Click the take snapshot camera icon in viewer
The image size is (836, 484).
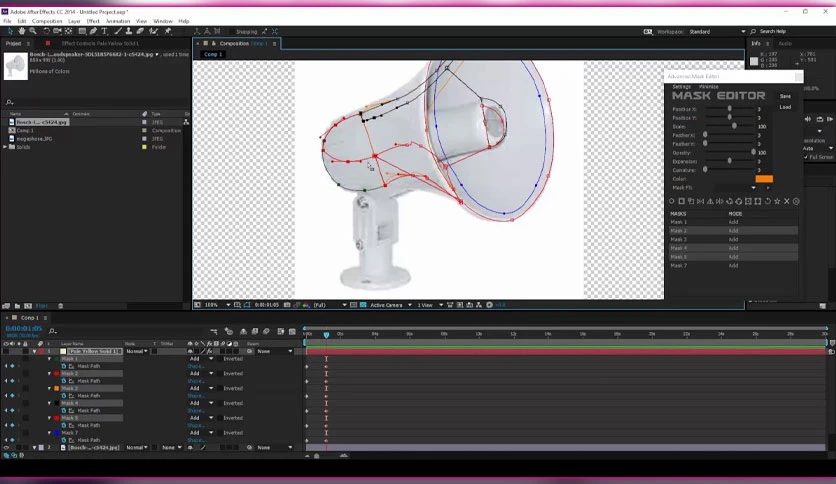point(287,305)
